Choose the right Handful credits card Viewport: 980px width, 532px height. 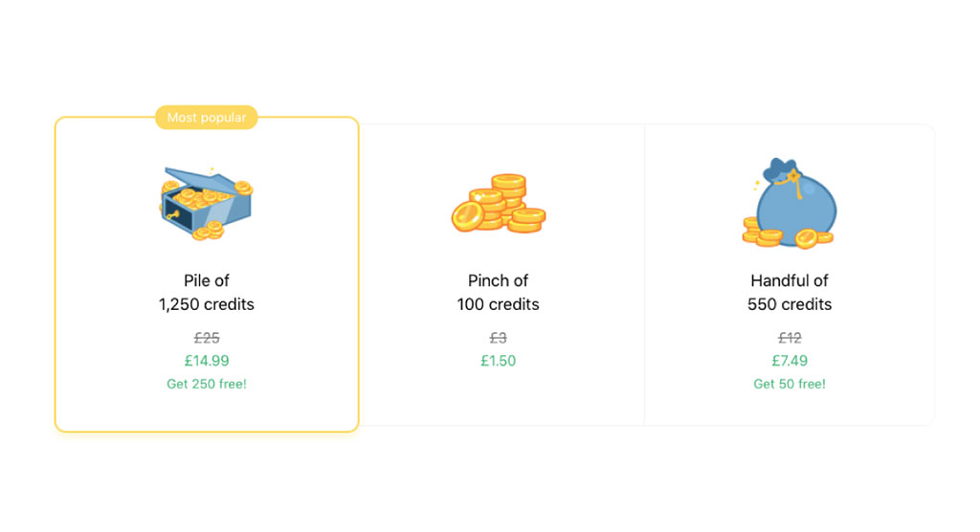(x=790, y=275)
